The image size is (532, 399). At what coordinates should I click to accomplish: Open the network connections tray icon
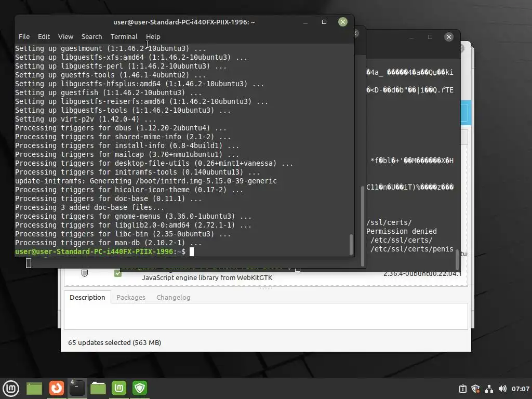click(x=489, y=389)
